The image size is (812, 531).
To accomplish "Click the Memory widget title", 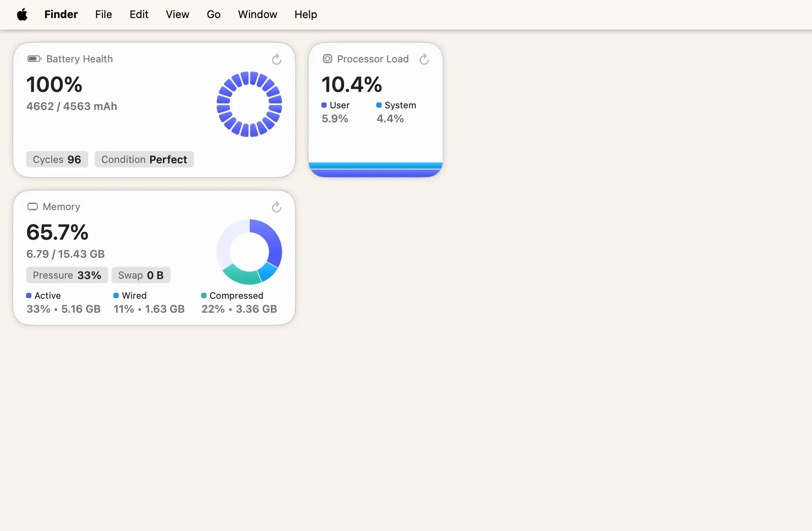I will (62, 206).
